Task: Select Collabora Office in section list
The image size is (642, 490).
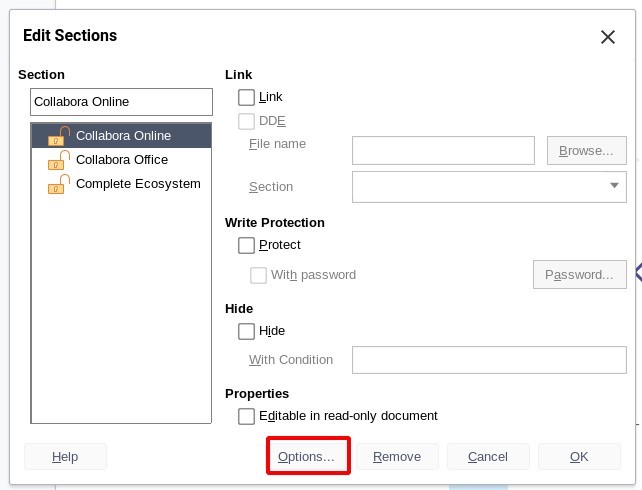Action: tap(121, 160)
